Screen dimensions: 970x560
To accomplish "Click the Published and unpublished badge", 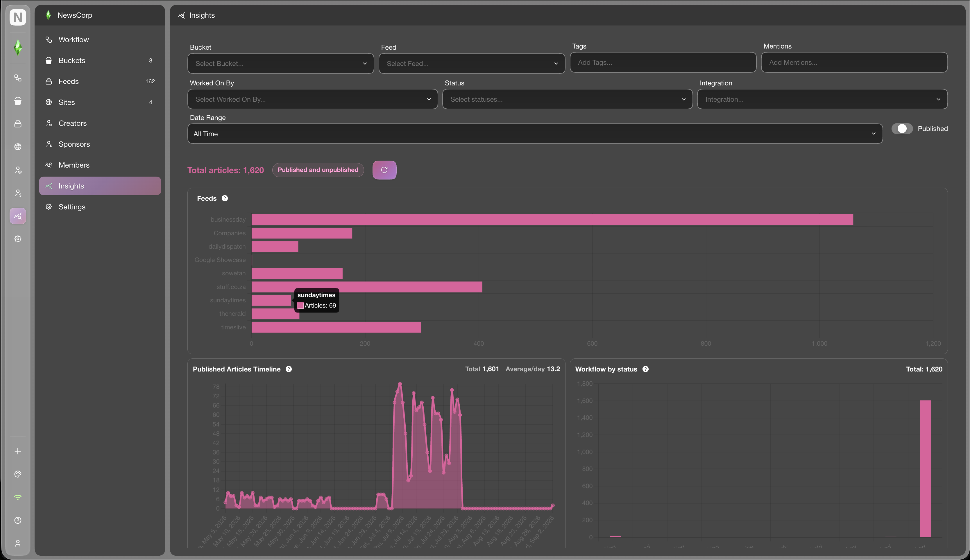I will click(x=318, y=170).
